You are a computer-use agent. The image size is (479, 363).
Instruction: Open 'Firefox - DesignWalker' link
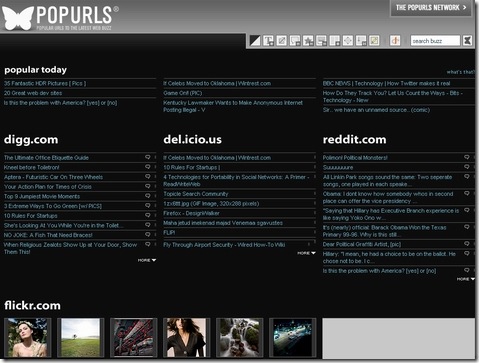click(x=191, y=213)
